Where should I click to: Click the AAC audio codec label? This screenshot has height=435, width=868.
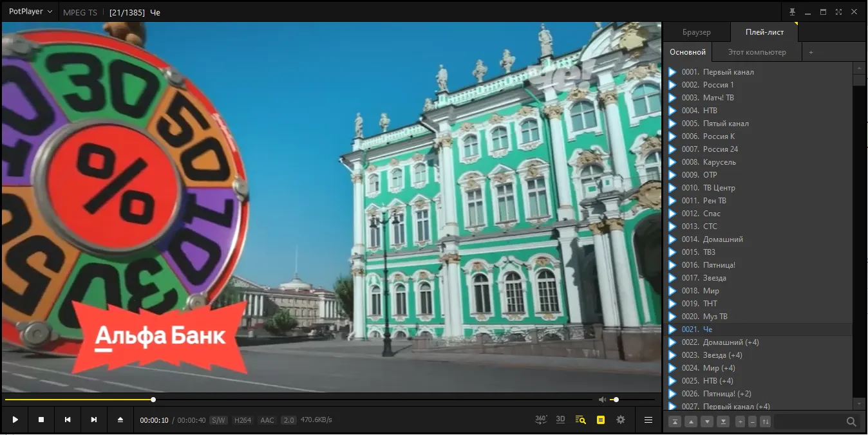(267, 420)
